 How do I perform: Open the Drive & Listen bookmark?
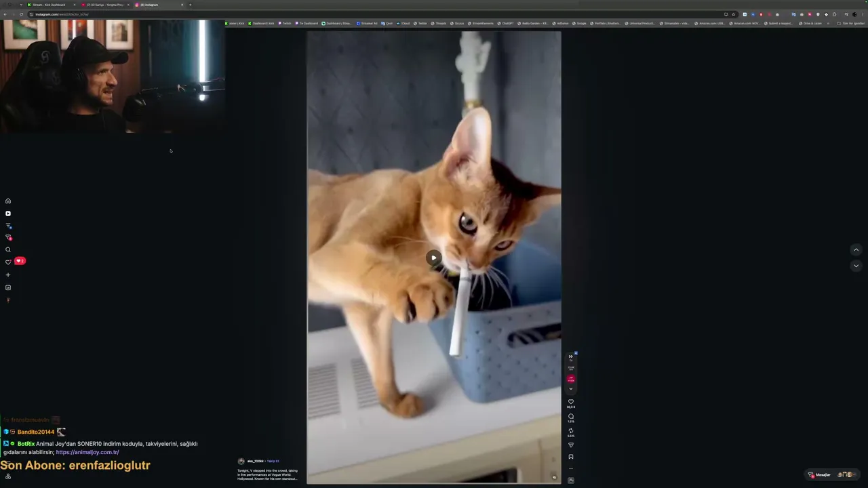coord(810,23)
